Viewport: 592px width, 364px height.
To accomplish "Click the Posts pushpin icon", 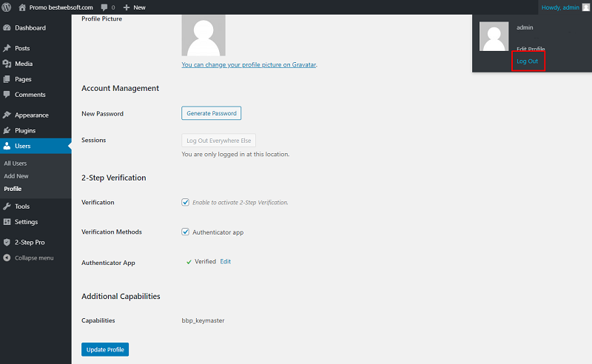I will coord(7,48).
